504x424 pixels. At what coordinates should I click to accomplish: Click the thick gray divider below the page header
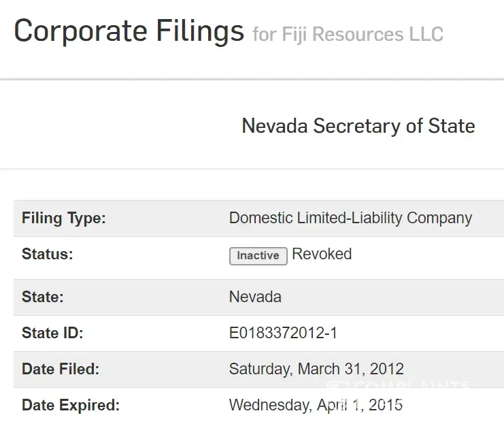point(252,80)
